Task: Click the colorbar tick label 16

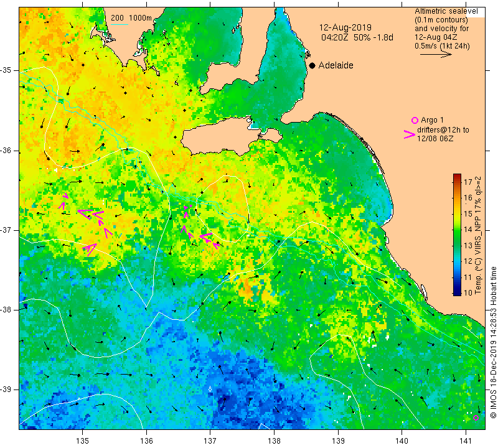Action: [x=468, y=198]
